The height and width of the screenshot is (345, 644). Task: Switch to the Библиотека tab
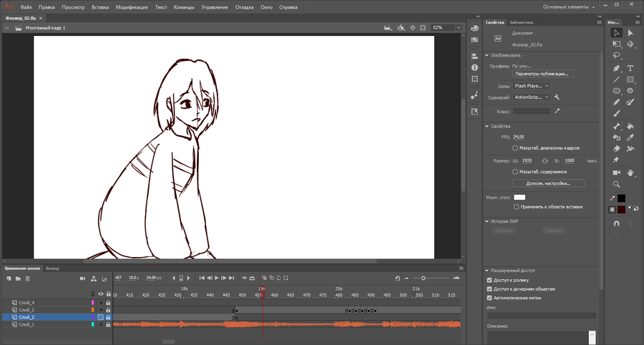coord(521,22)
